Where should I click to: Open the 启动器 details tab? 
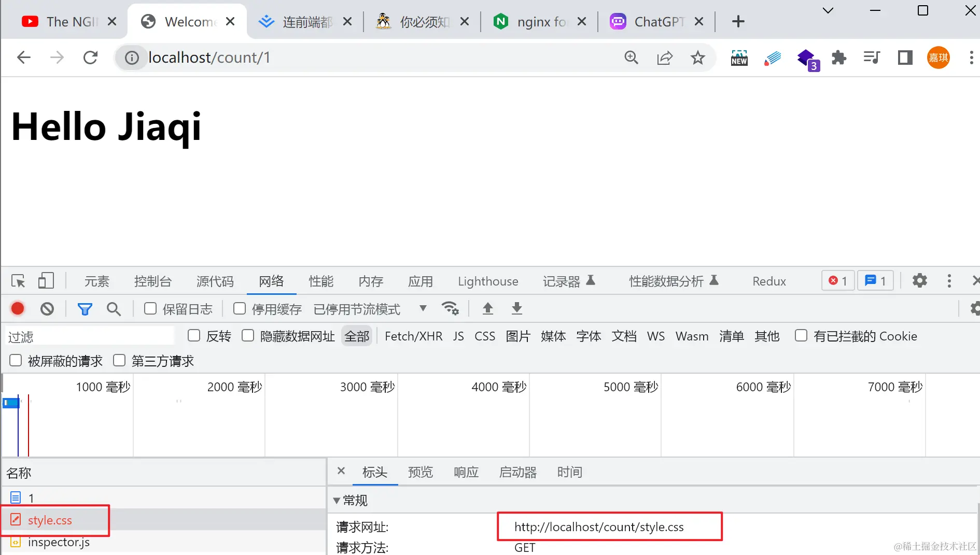(x=518, y=472)
